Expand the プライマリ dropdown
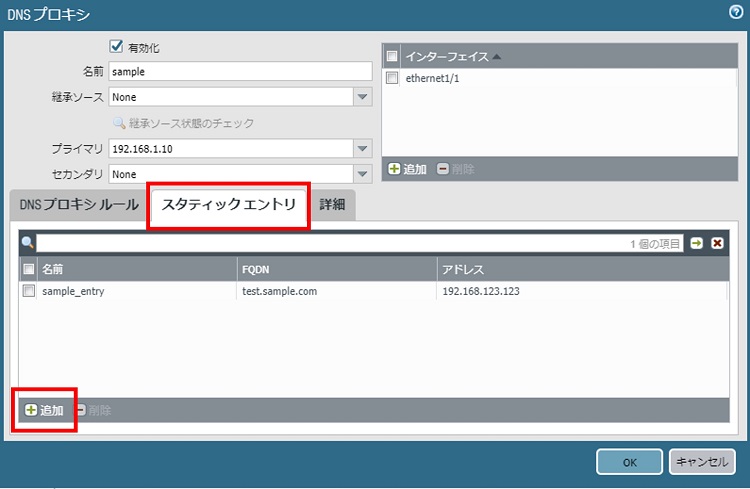The height and width of the screenshot is (489, 750). click(362, 149)
